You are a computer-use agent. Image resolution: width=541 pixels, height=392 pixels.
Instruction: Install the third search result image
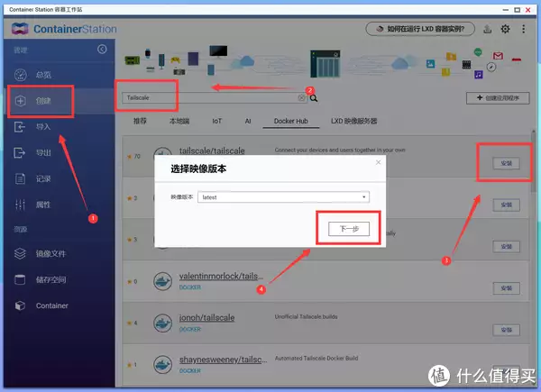coord(506,247)
